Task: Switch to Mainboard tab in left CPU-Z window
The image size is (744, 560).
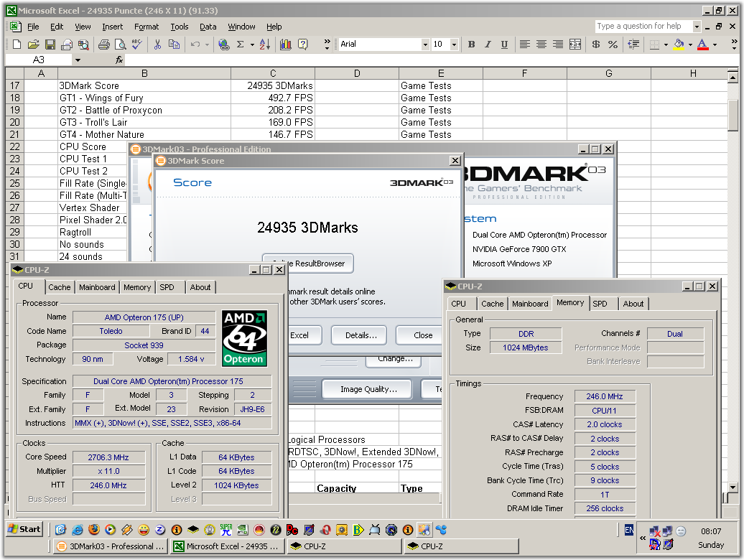Action: [x=97, y=287]
